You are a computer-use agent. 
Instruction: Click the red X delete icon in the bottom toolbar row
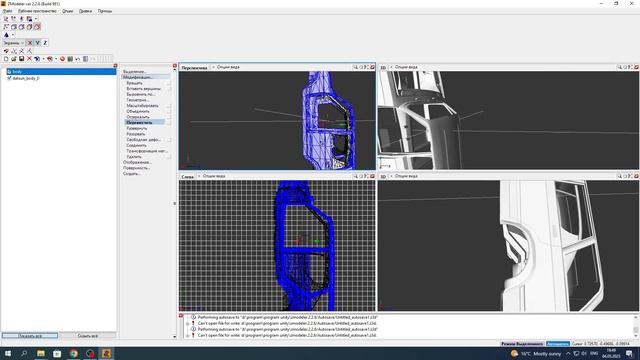pyautogui.click(x=29, y=59)
